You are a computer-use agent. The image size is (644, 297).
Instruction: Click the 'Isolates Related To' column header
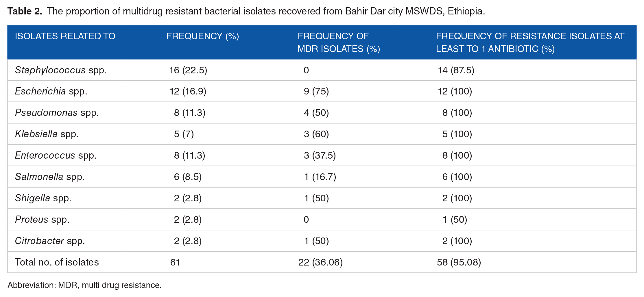tap(65, 36)
